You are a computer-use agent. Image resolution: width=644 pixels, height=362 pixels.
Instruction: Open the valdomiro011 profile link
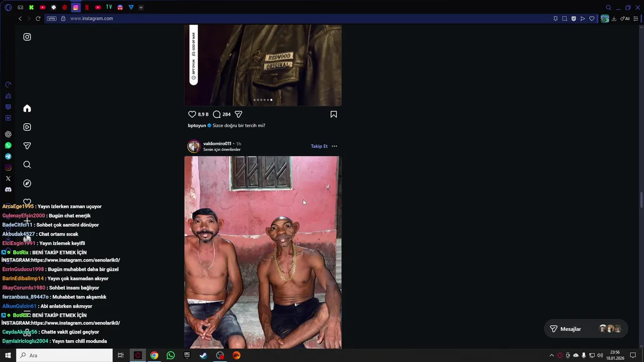click(x=217, y=144)
